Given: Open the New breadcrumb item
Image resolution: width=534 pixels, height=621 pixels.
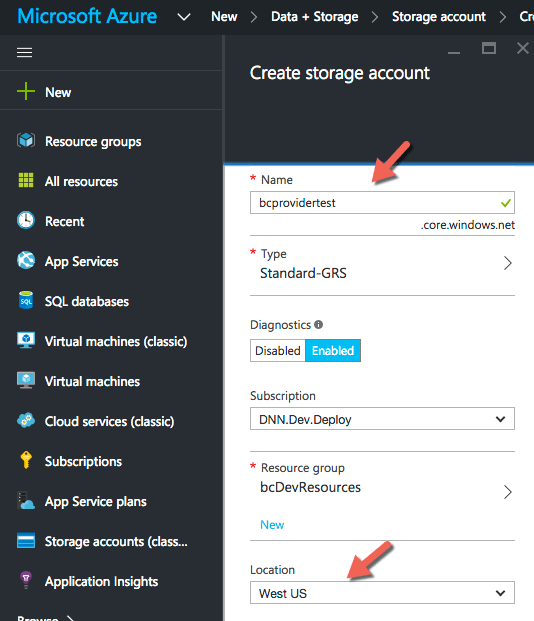Looking at the screenshot, I should pos(224,17).
